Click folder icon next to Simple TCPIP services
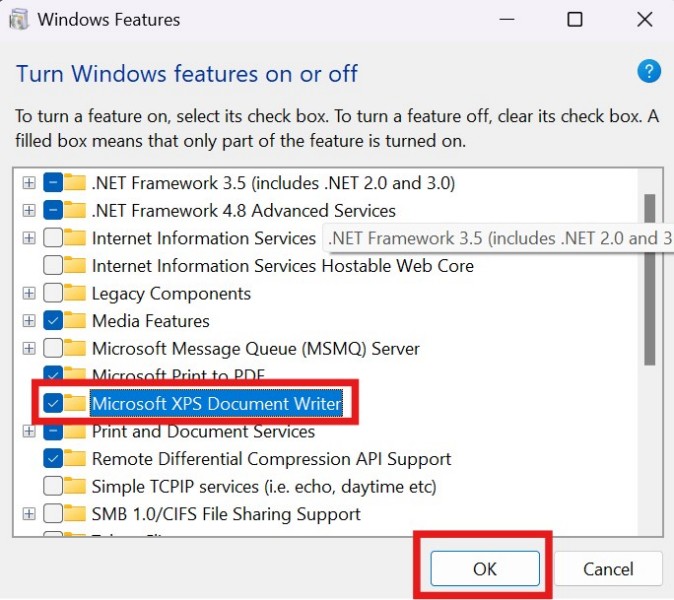This screenshot has height=600, width=674. (76, 487)
